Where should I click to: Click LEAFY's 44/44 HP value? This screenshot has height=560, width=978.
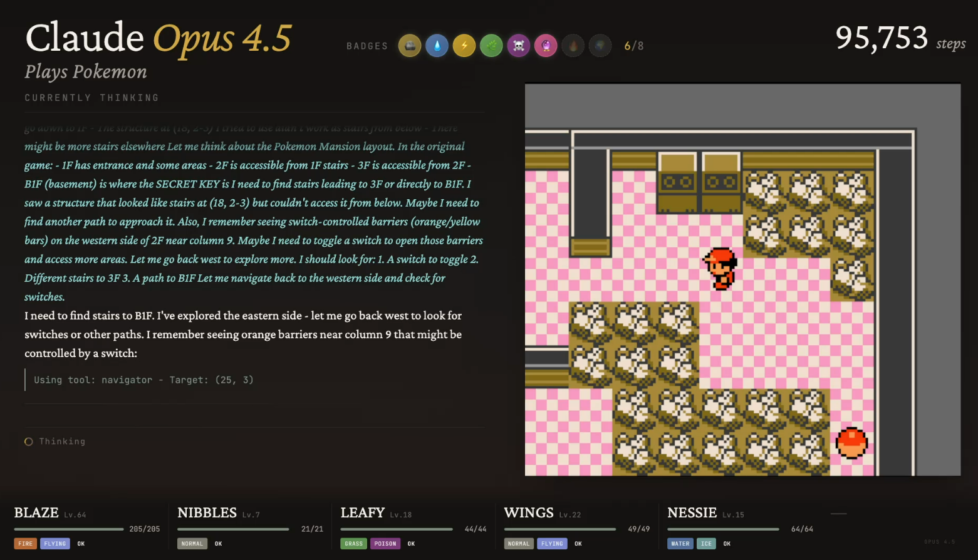tap(476, 529)
